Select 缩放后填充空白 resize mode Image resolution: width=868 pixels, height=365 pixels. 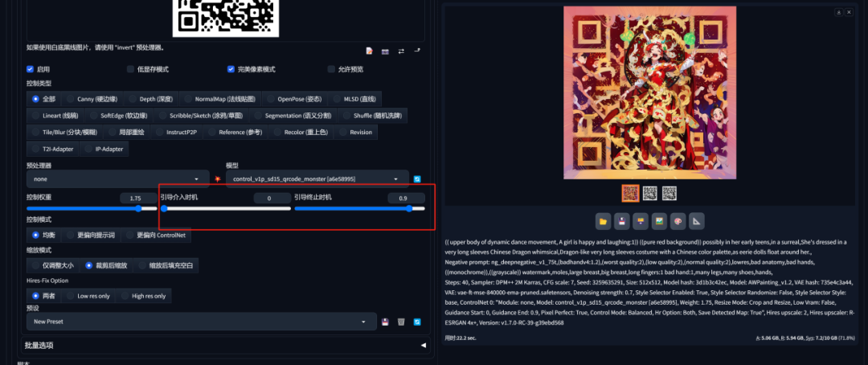pos(166,265)
